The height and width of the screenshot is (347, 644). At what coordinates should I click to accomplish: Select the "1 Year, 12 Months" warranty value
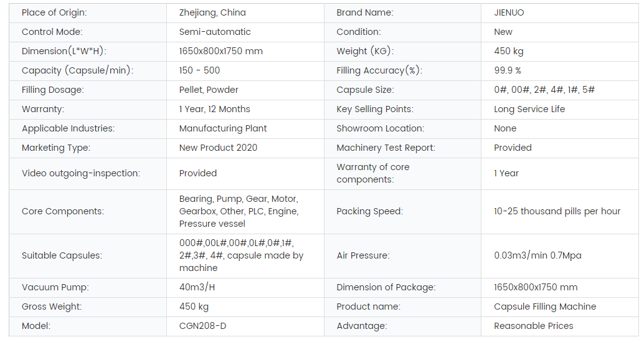pos(214,109)
